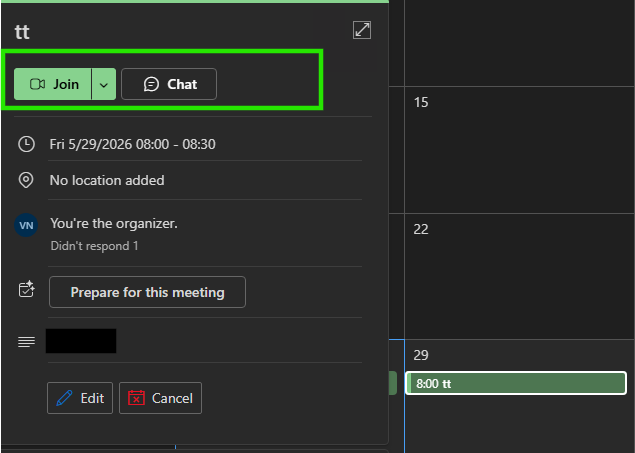Click the red cancel calendar icon
This screenshot has height=453, width=635.
(136, 398)
